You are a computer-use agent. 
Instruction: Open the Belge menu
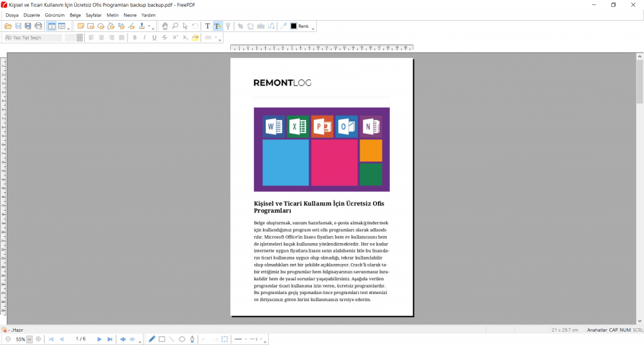pos(75,15)
